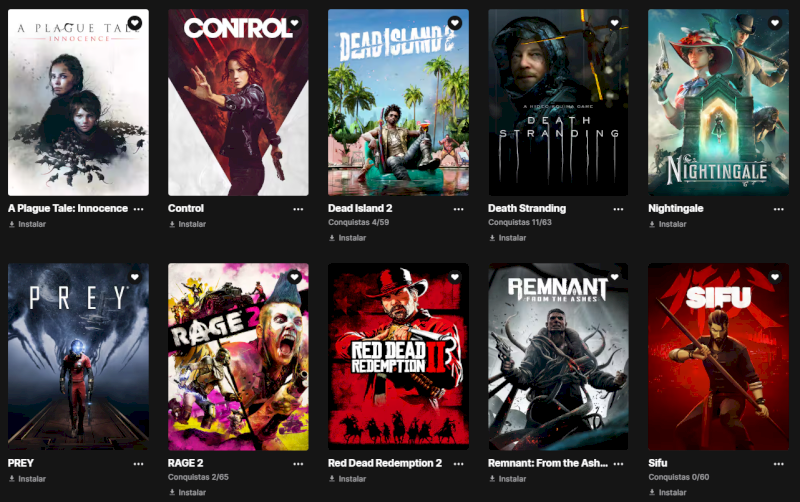Open the Remnant: From the Ashes cover art
Image resolution: width=800 pixels, height=502 pixels.
(x=558, y=357)
